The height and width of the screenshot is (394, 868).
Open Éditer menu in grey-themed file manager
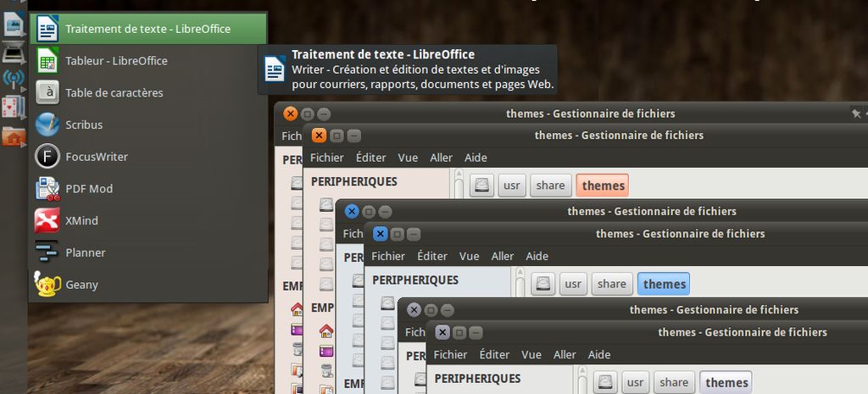pyautogui.click(x=494, y=355)
